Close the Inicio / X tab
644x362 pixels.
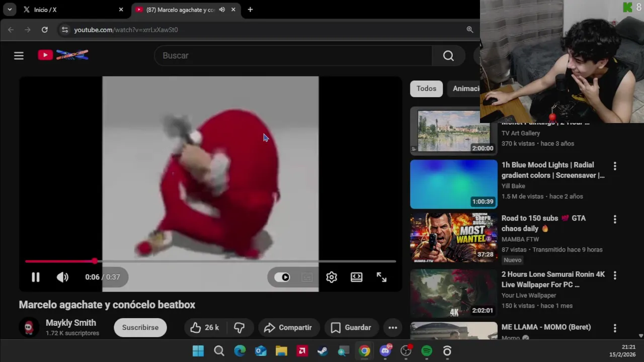pyautogui.click(x=121, y=10)
